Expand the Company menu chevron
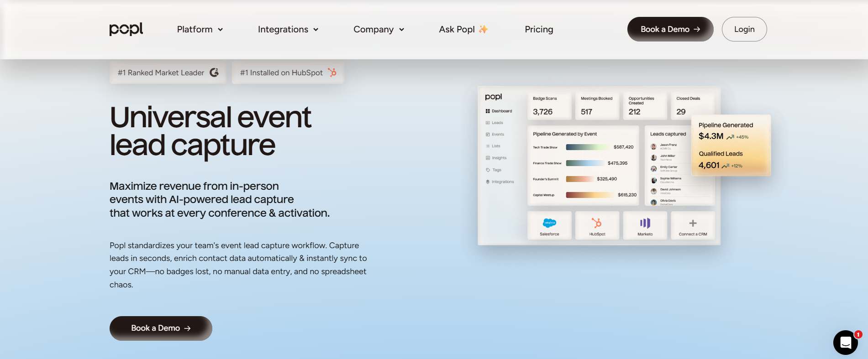Viewport: 868px width, 359px height. coord(402,30)
